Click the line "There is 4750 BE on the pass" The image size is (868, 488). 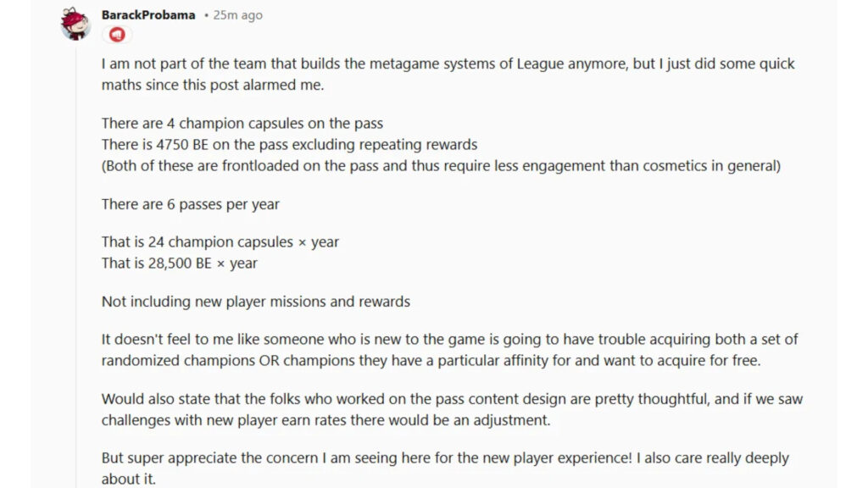tap(289, 145)
